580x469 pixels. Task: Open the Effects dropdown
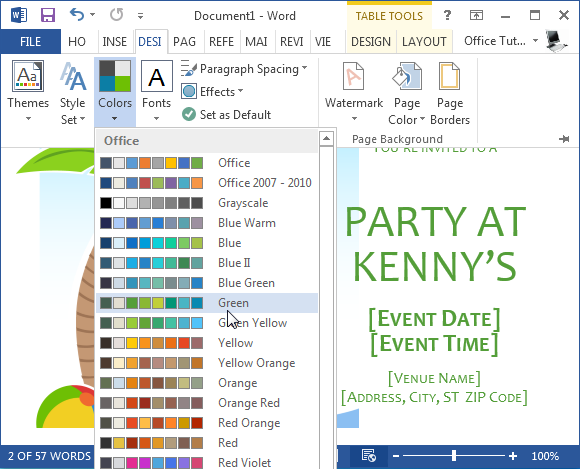pyautogui.click(x=212, y=91)
